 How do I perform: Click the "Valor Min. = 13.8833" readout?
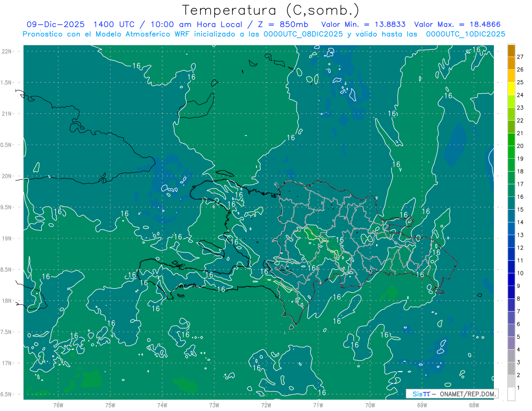[364, 24]
